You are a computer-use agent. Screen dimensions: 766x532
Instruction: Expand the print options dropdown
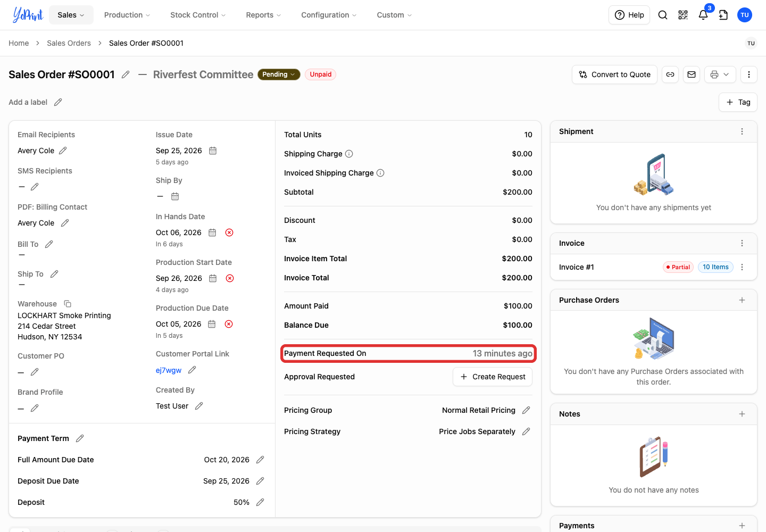pos(720,74)
